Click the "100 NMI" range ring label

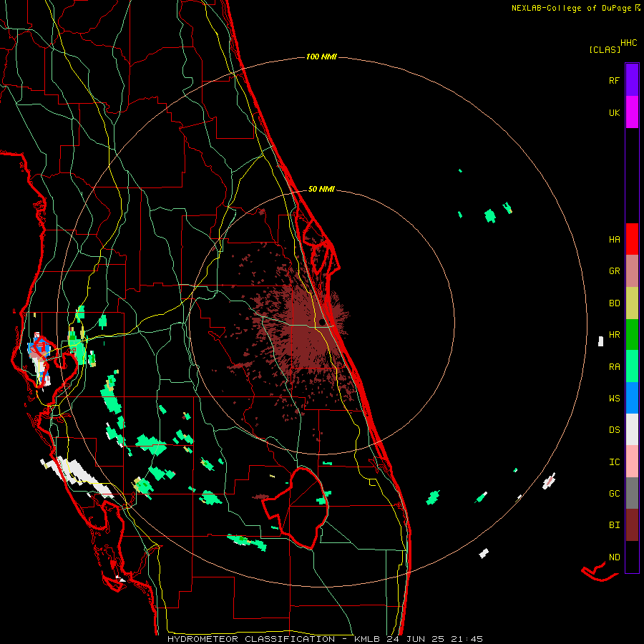(321, 57)
